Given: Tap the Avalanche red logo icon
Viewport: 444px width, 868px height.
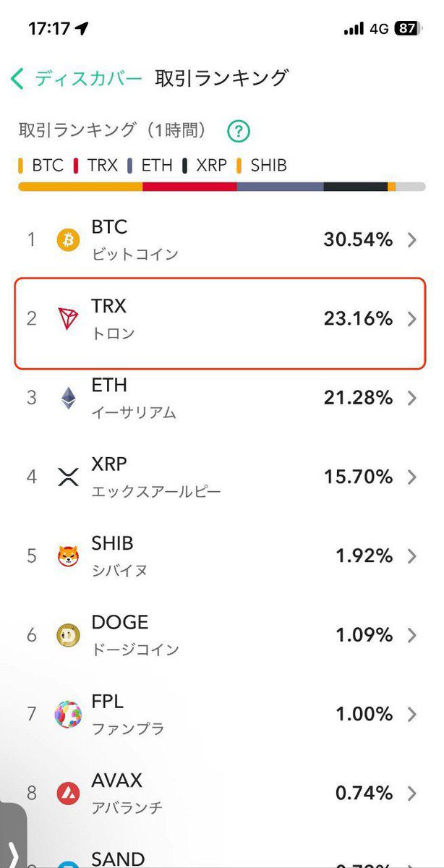Looking at the screenshot, I should point(69,794).
